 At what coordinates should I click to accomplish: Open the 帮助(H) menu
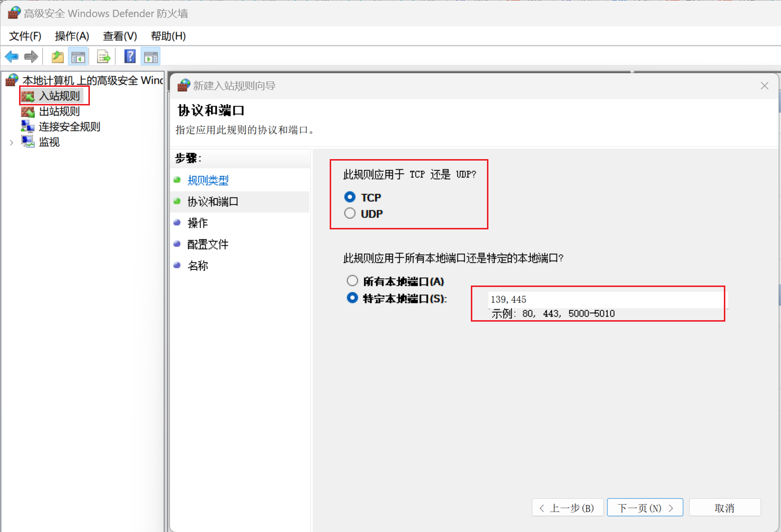pos(169,36)
